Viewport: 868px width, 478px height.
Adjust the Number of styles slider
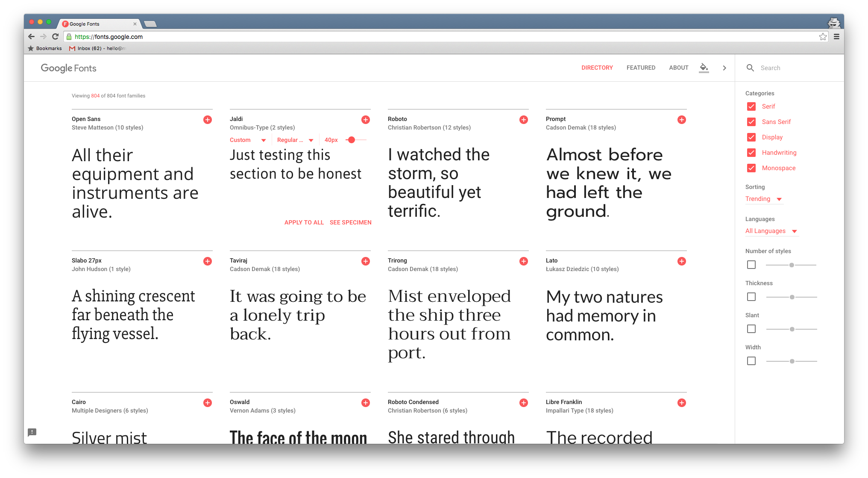(792, 265)
